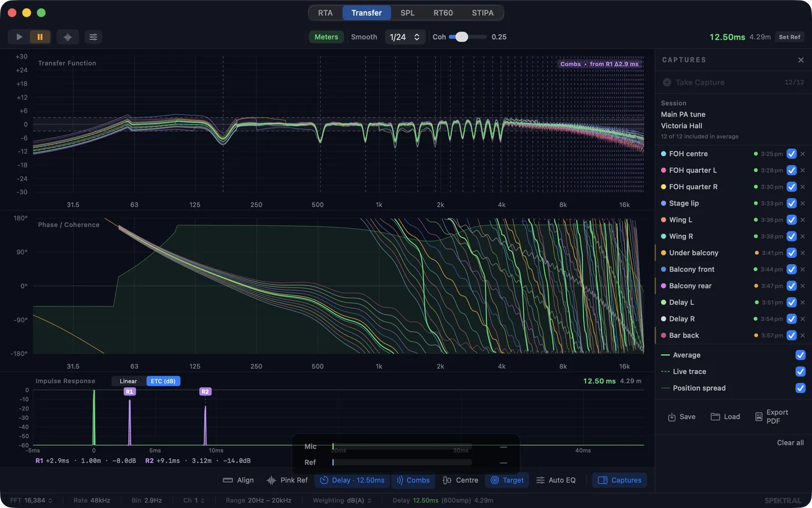Image resolution: width=812 pixels, height=508 pixels.
Task: Open the Smooth 1/24 dropdown
Action: [405, 37]
